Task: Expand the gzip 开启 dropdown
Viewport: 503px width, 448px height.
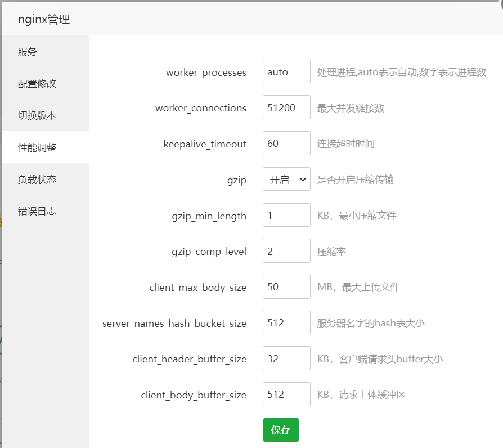Action: (x=286, y=179)
